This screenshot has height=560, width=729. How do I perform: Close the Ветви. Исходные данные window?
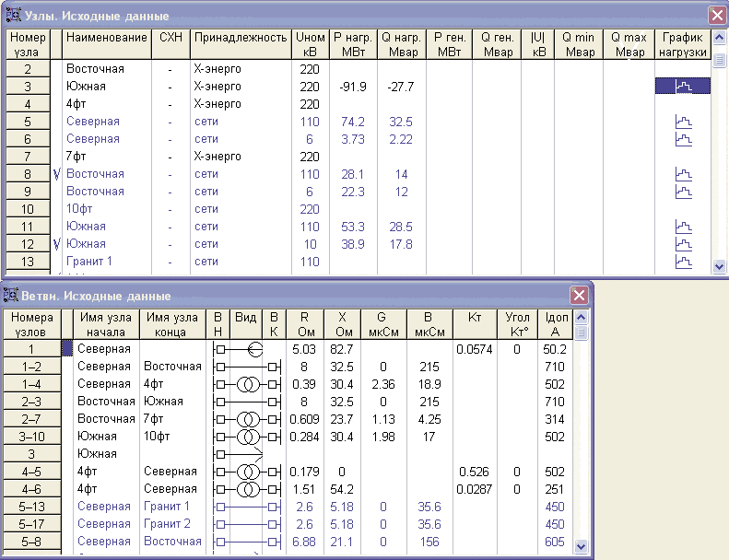579,295
